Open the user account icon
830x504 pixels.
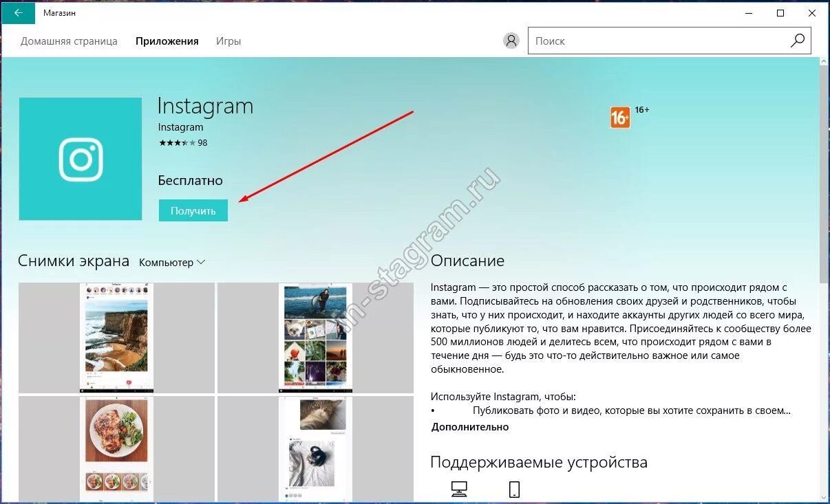511,41
